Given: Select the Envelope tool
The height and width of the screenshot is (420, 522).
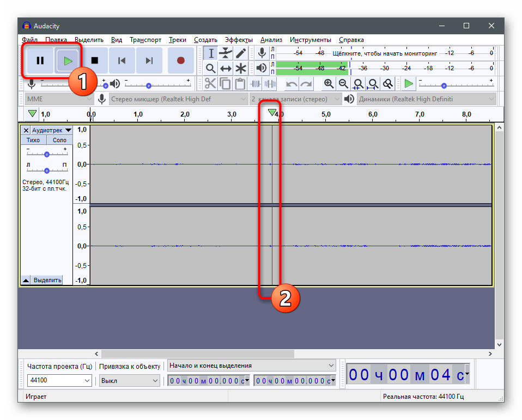Looking at the screenshot, I should (226, 53).
